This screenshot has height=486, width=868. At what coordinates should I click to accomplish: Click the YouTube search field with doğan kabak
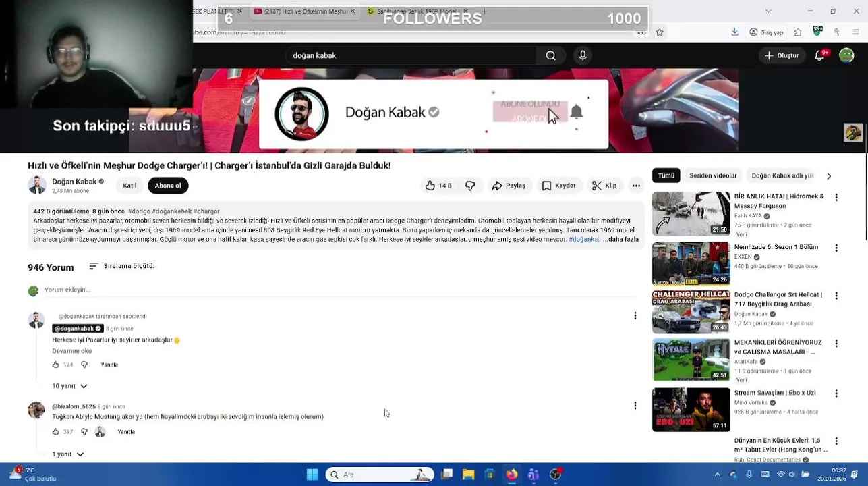pos(411,56)
